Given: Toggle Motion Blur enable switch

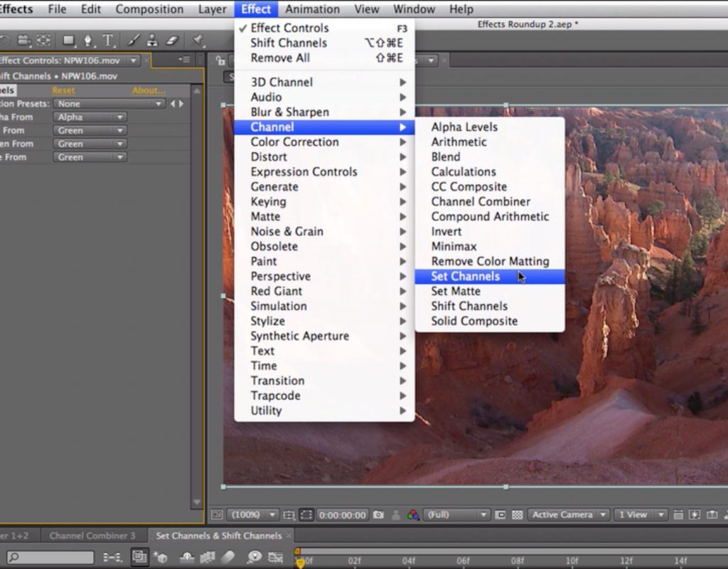Looking at the screenshot, I should pos(228,557).
